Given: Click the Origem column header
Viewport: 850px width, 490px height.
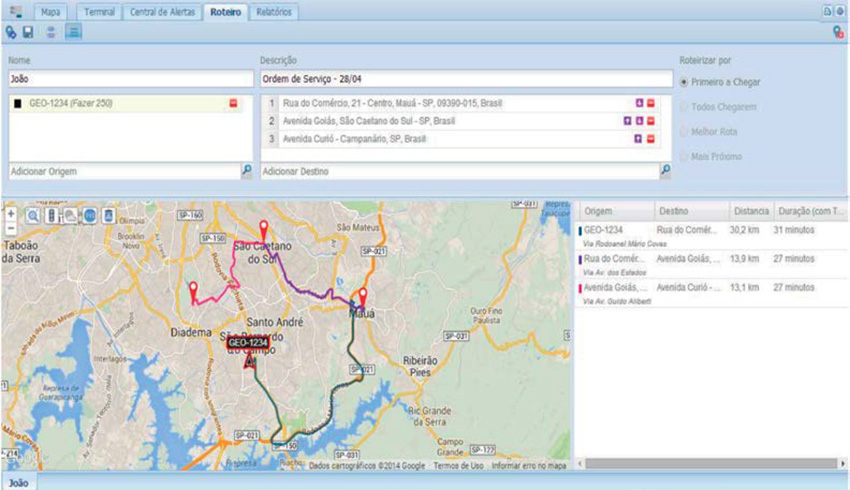Looking at the screenshot, I should click(x=616, y=211).
